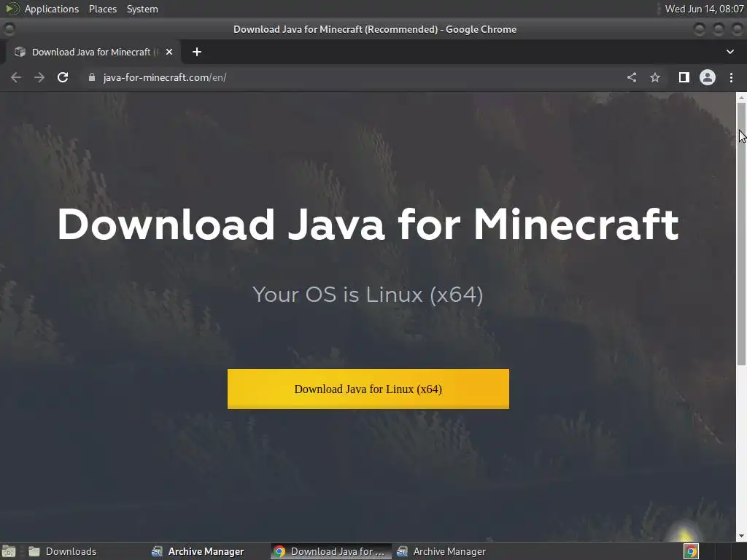The height and width of the screenshot is (560, 747).
Task: Click the clock showing Wed Jun 14
Action: 704,9
